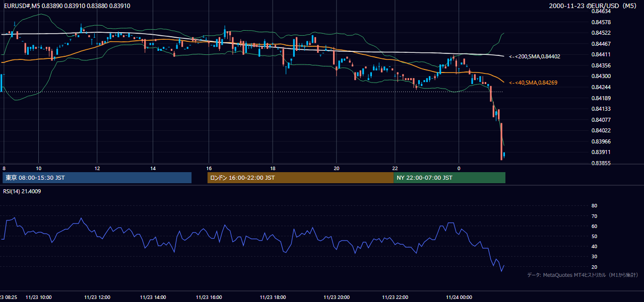The width and height of the screenshot is (644, 302).
Task: Click RSI scale value 60
Action: 594,226
